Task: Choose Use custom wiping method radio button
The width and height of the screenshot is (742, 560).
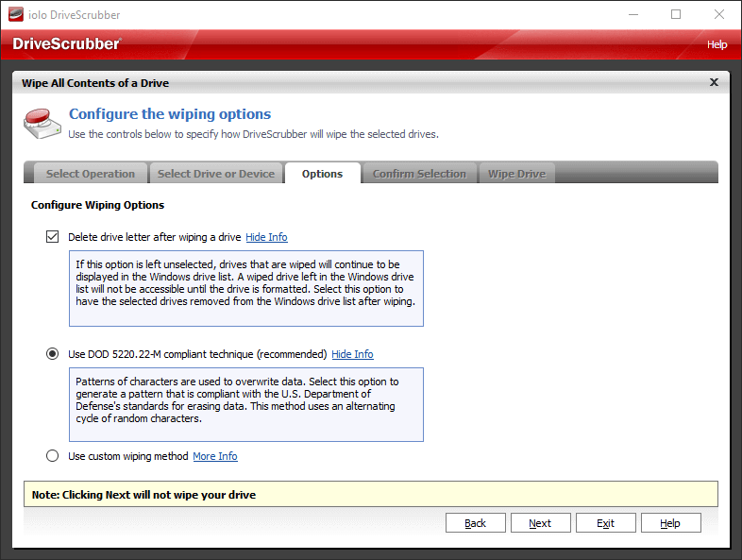Action: (53, 456)
